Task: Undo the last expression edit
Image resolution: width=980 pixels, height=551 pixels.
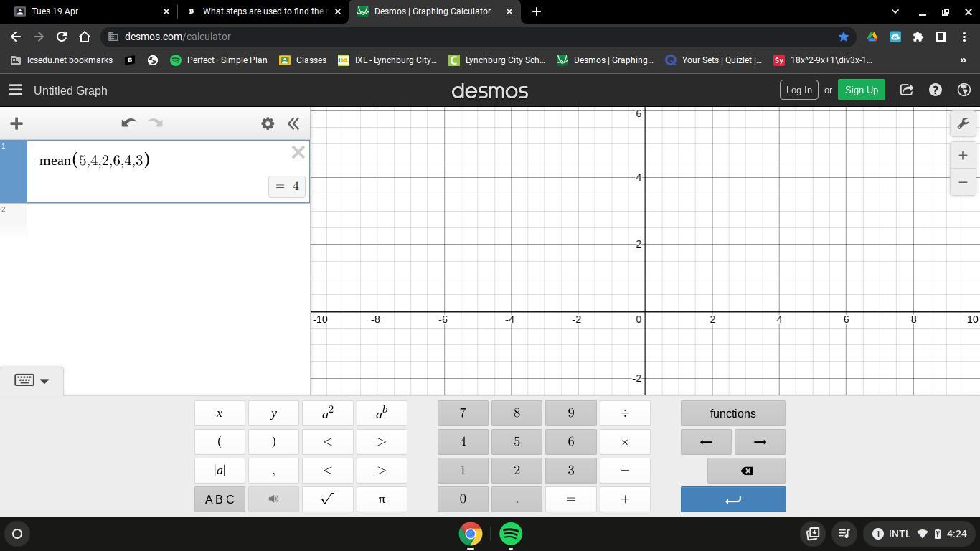Action: point(128,123)
